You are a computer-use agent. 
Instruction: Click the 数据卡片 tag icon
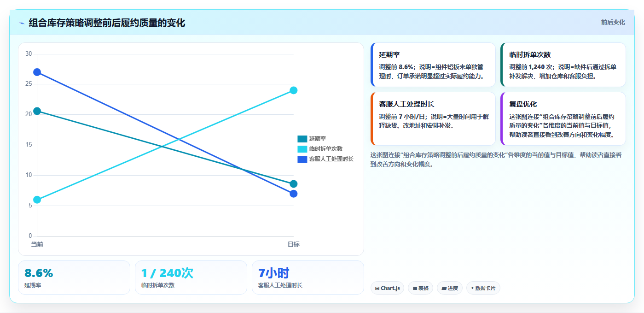472,288
